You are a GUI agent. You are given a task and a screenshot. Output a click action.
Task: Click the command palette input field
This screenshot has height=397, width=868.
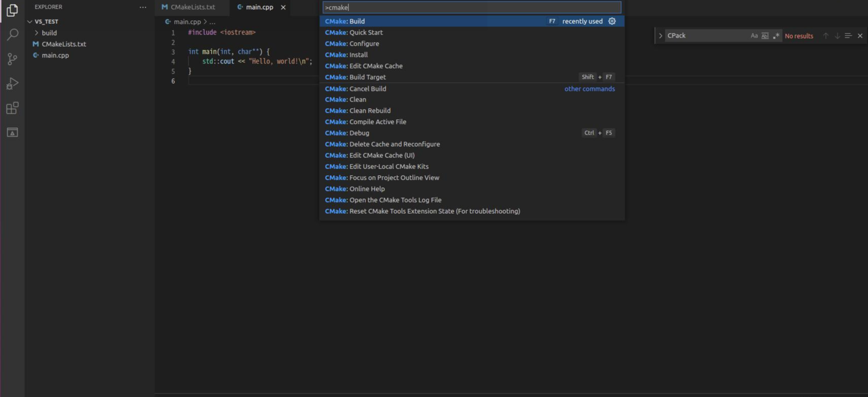click(472, 7)
